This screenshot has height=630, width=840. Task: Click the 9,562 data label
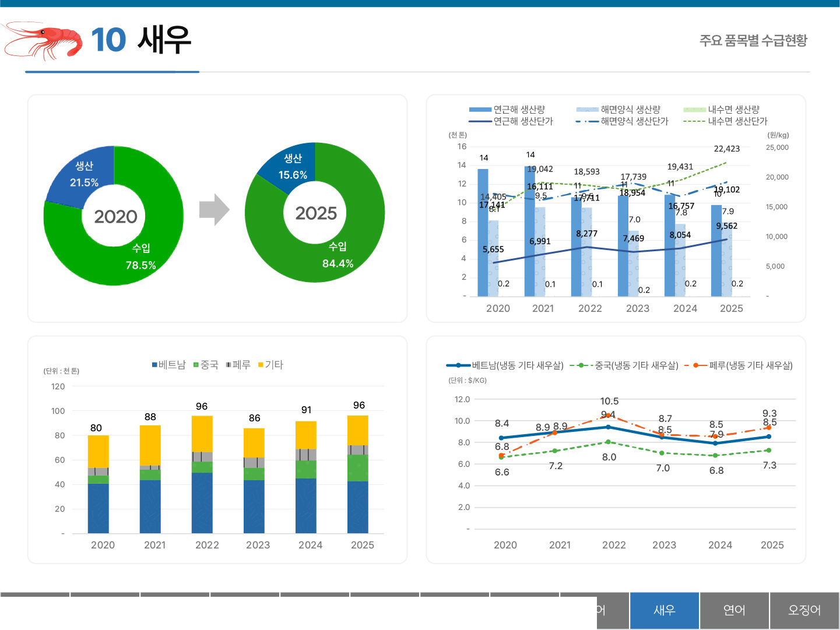pos(727,226)
